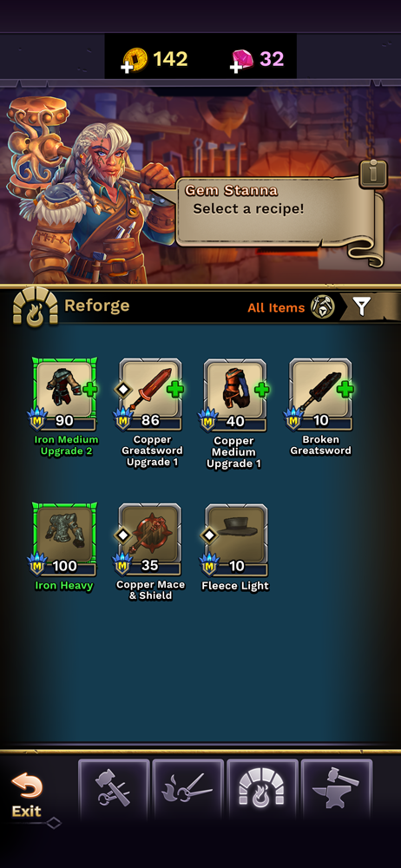Exit the blacksmith screen
Screen dimensions: 401x868
27,795
